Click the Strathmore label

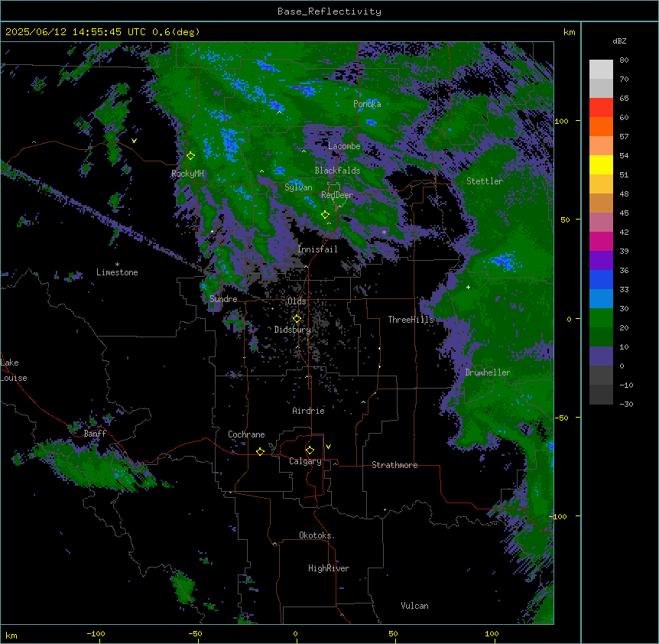(x=394, y=465)
